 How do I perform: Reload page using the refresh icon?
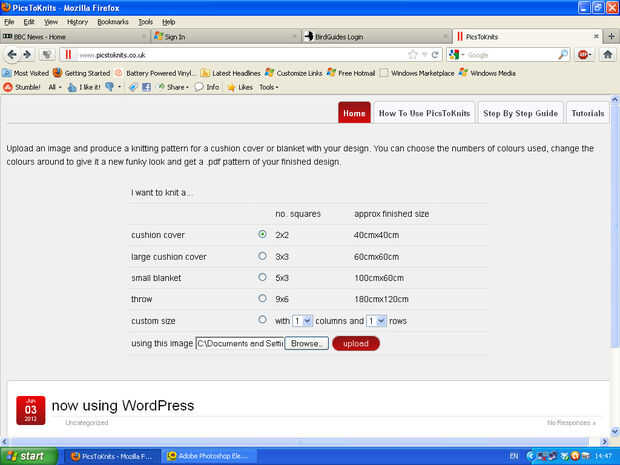pos(435,55)
